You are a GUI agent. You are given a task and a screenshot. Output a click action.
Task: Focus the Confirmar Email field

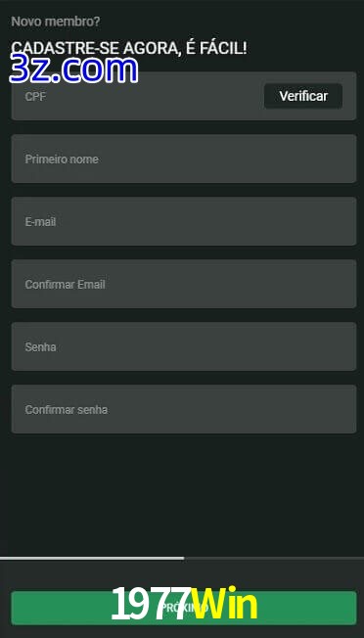(x=184, y=284)
